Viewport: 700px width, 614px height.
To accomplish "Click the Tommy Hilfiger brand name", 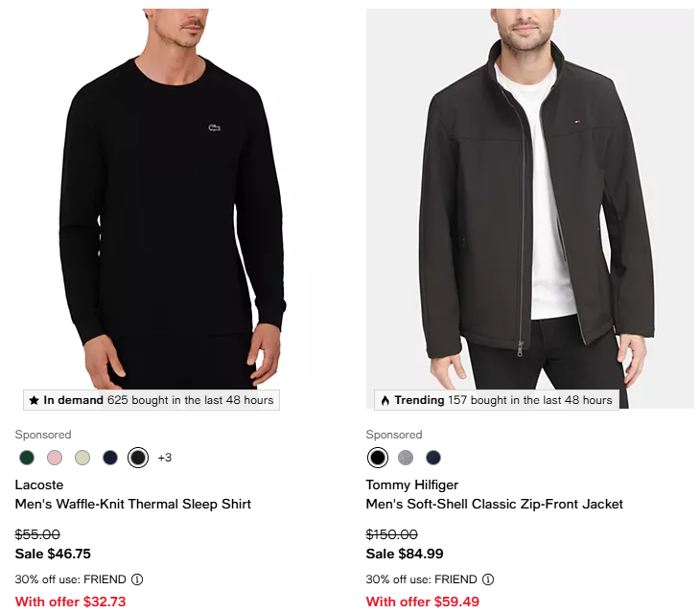I will pos(412,484).
